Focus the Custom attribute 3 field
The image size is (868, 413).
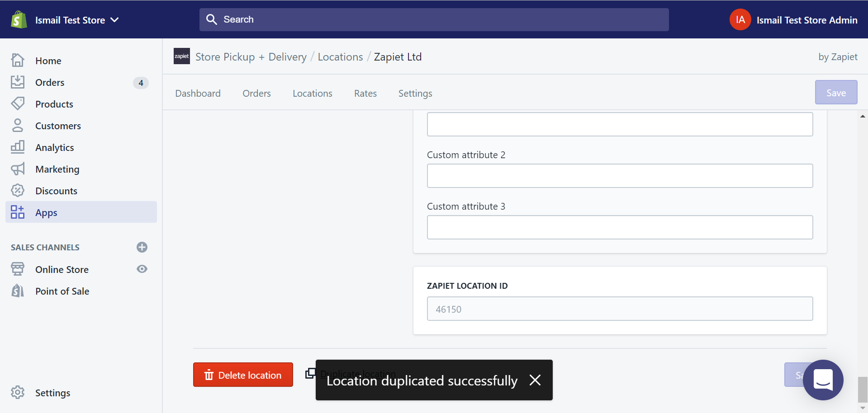[x=620, y=227]
